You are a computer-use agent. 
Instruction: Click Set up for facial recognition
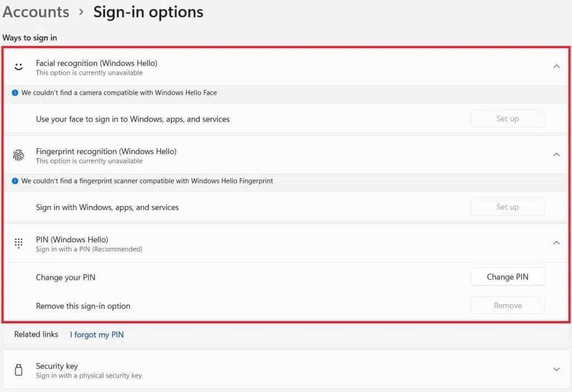tap(507, 119)
